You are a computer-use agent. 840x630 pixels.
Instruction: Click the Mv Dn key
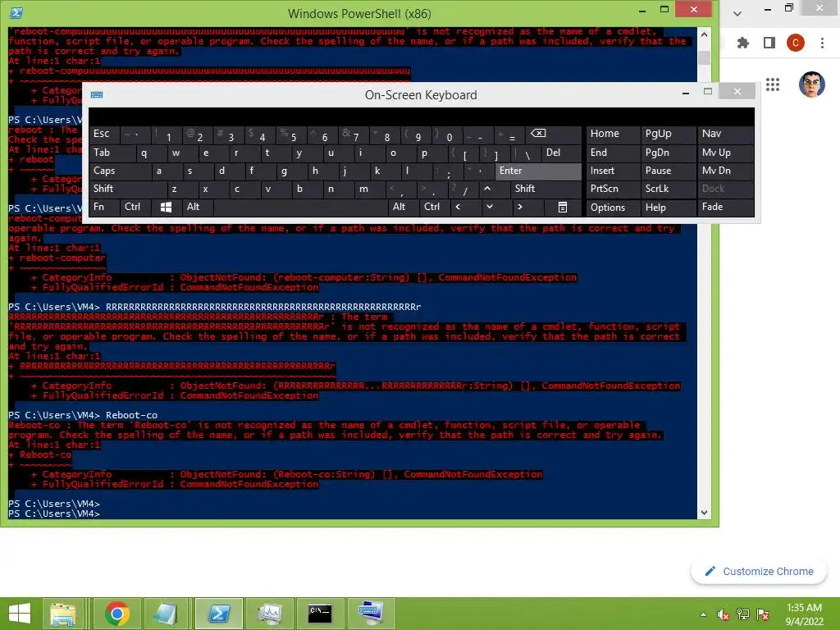(725, 171)
